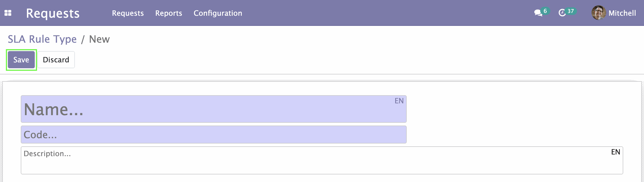
Task: Save the new SLA rule type
Action: point(21,60)
